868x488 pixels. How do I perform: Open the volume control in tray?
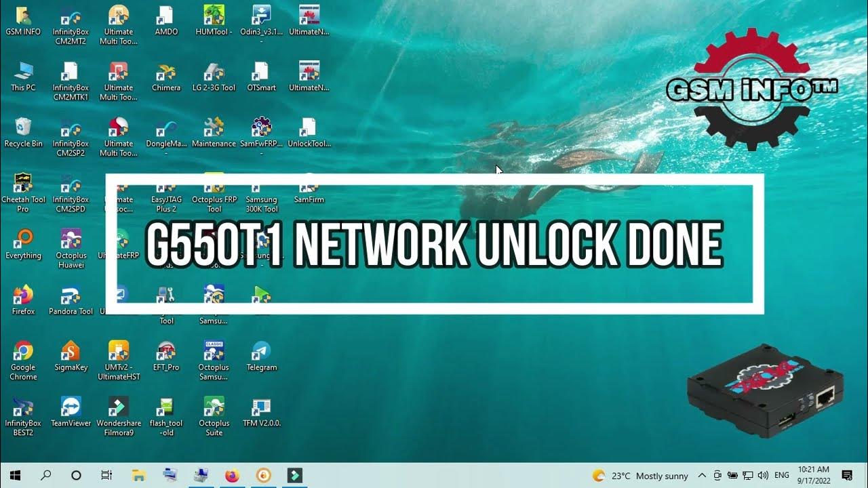click(x=763, y=476)
